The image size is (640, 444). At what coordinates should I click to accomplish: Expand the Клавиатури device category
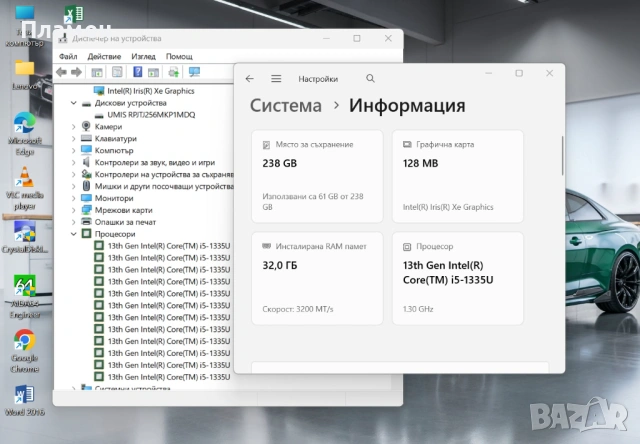tap(74, 138)
